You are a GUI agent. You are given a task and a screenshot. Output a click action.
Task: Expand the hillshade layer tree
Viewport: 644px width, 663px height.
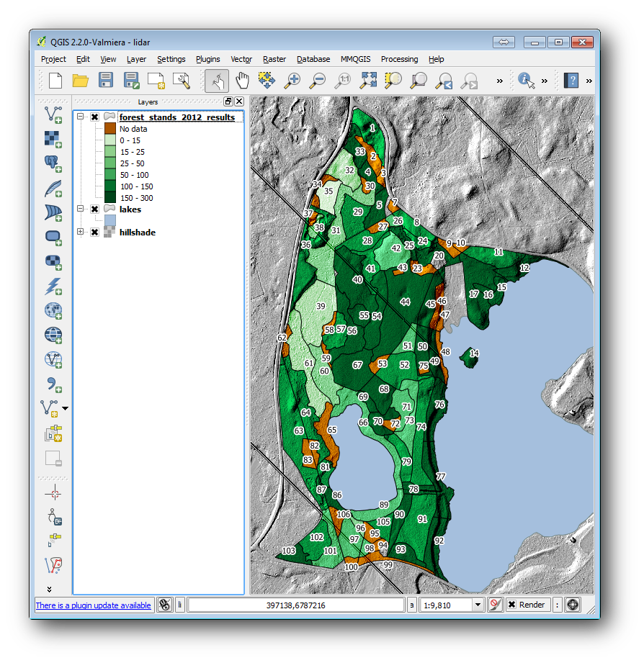coord(81,233)
